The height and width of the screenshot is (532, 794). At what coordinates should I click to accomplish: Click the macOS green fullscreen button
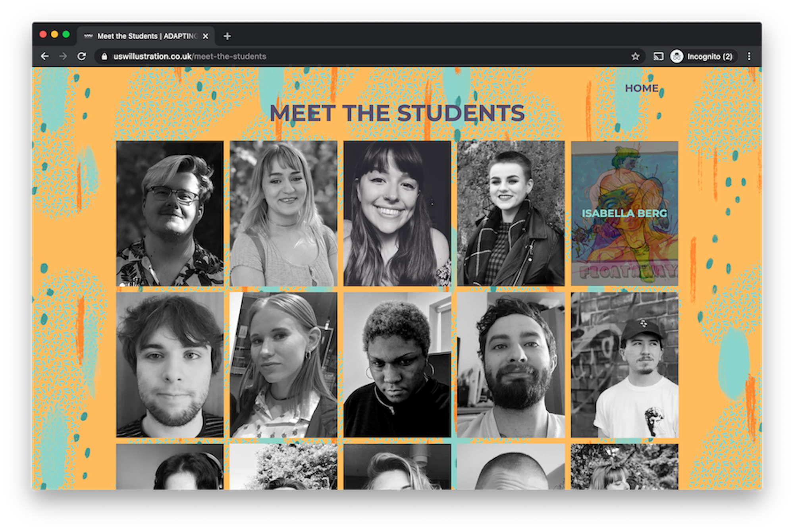[66, 35]
